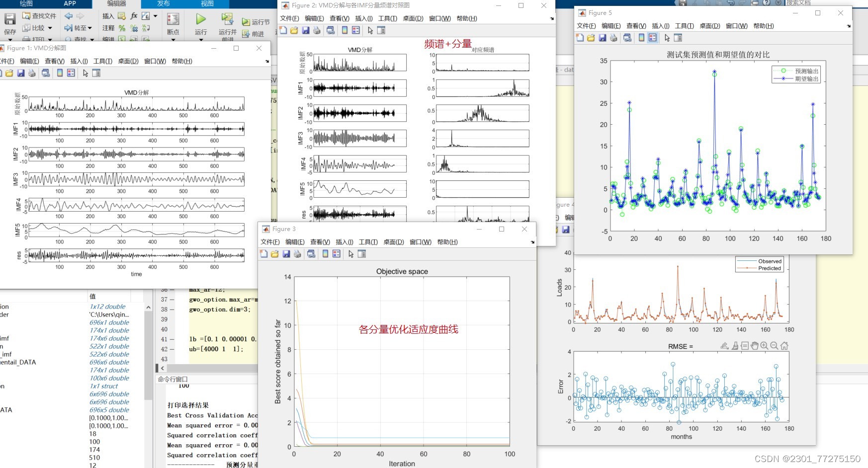Viewport: 868px width, 468px height.
Task: Toggle the zoom-out magnifier above the RMSE plot
Action: 774,346
